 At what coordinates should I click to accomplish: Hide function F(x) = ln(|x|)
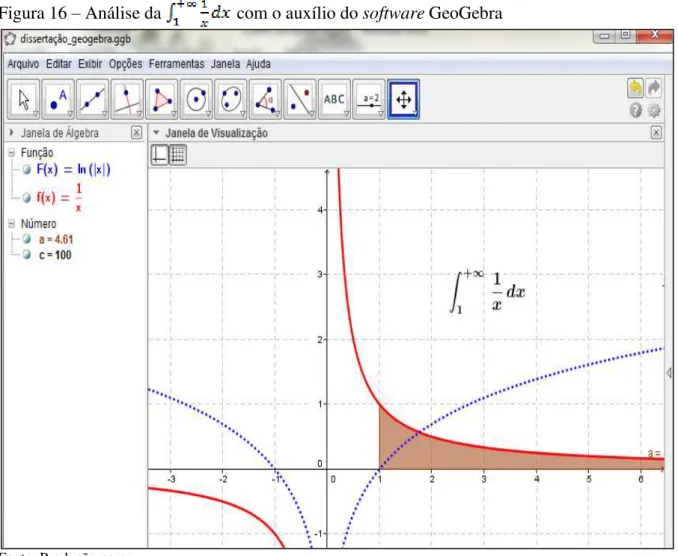coord(27,169)
